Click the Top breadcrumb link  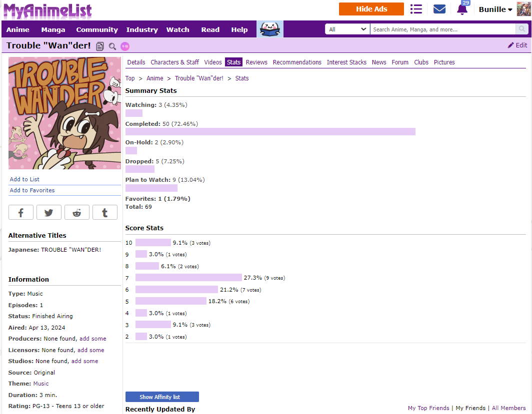point(130,78)
